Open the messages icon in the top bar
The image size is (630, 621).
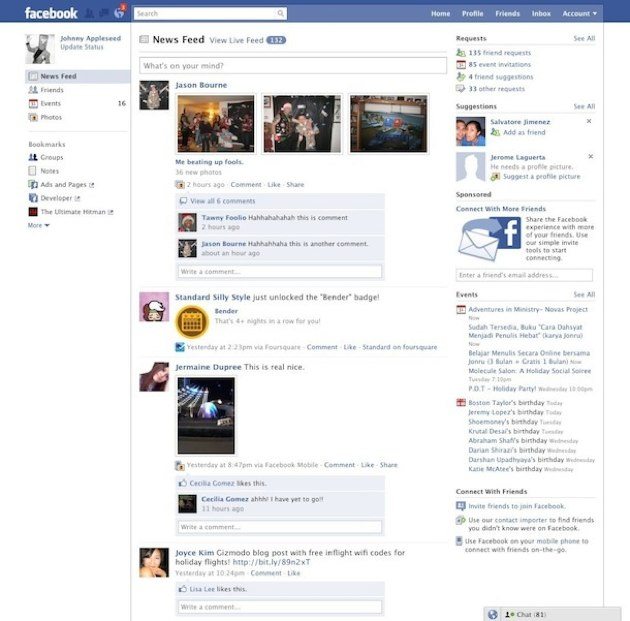tap(104, 13)
